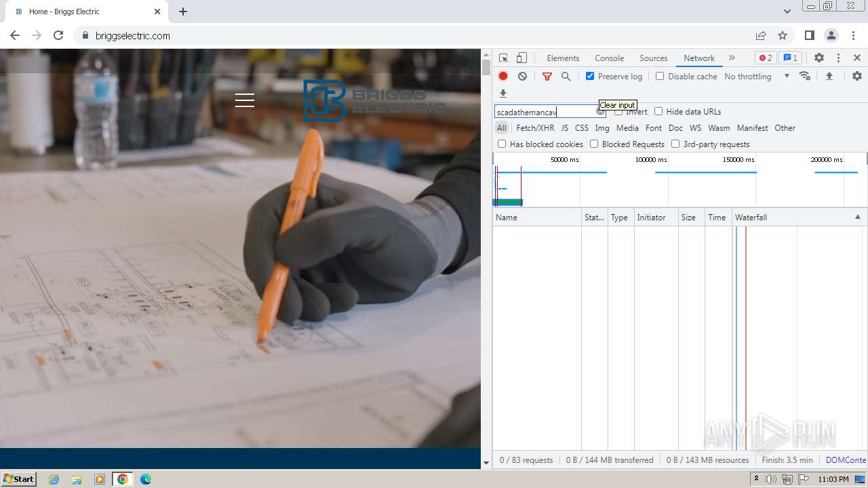Go back in browser history

pos(15,35)
